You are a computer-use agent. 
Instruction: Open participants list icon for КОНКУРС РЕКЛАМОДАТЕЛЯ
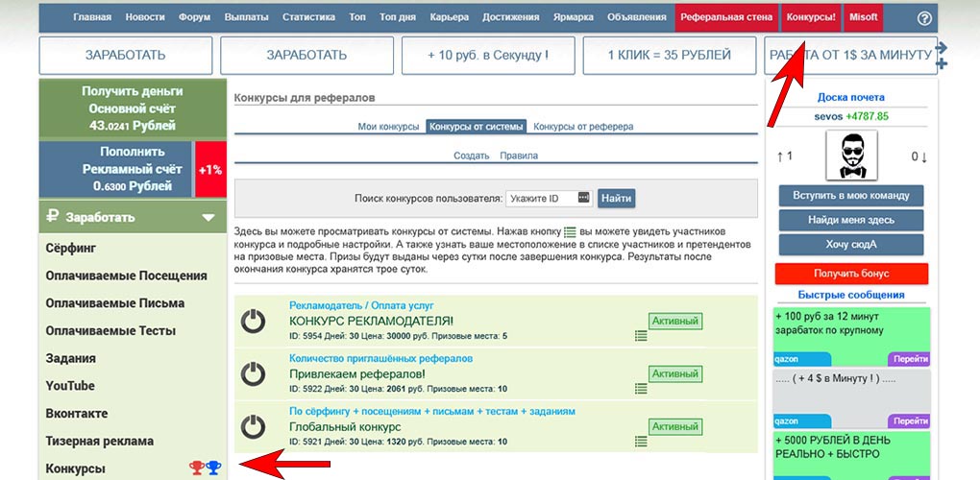[x=641, y=336]
